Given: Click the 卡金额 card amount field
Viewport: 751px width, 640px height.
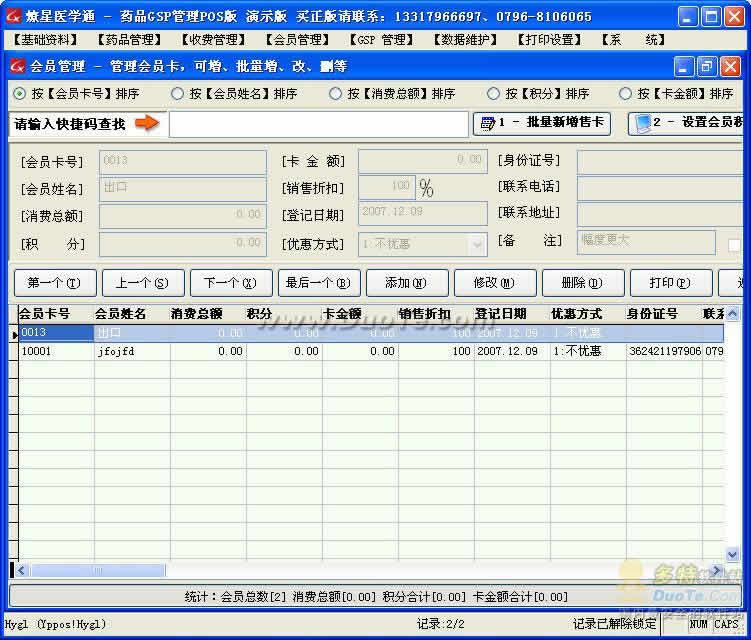Looking at the screenshot, I should (423, 161).
